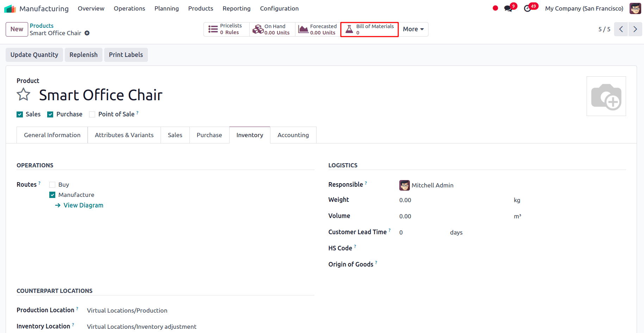Click the camera placeholder to add product image

[606, 96]
